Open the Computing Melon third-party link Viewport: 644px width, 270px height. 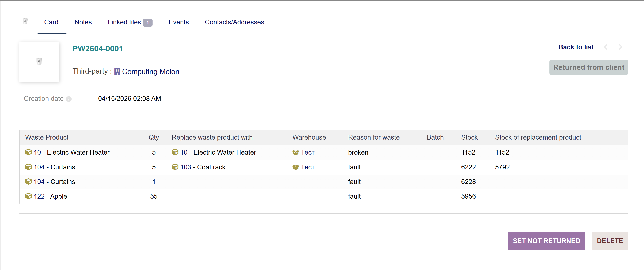(151, 72)
